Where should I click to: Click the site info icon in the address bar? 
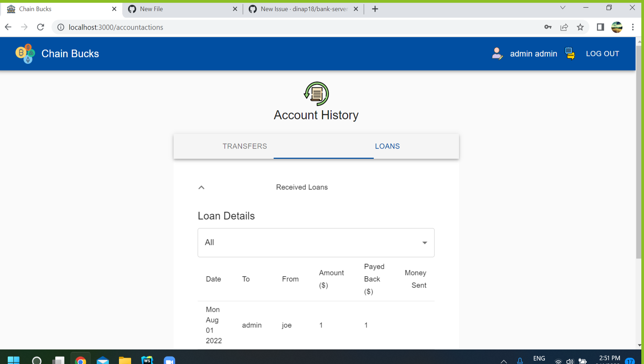61,27
